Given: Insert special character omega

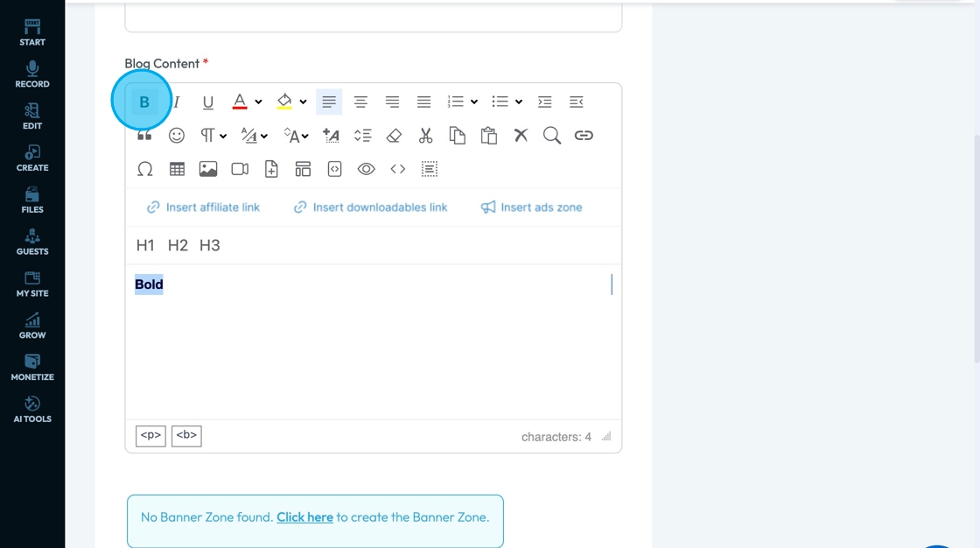Looking at the screenshot, I should click(145, 170).
